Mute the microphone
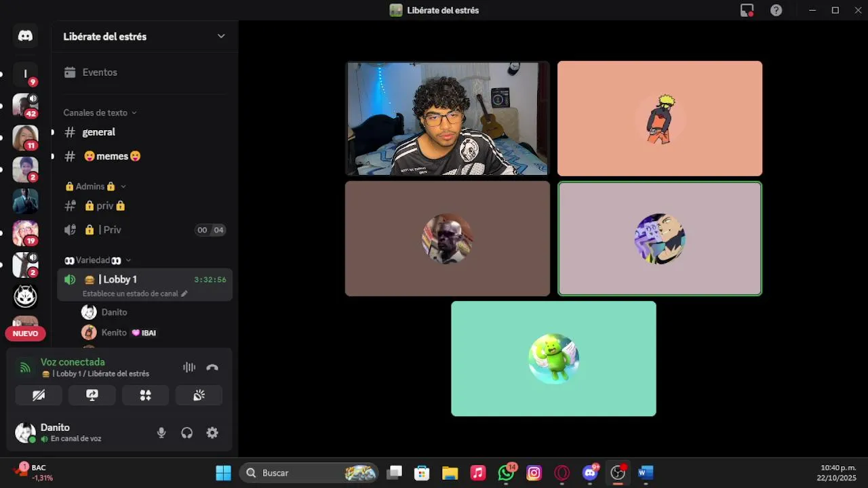Viewport: 868px width, 488px height. [x=161, y=433]
